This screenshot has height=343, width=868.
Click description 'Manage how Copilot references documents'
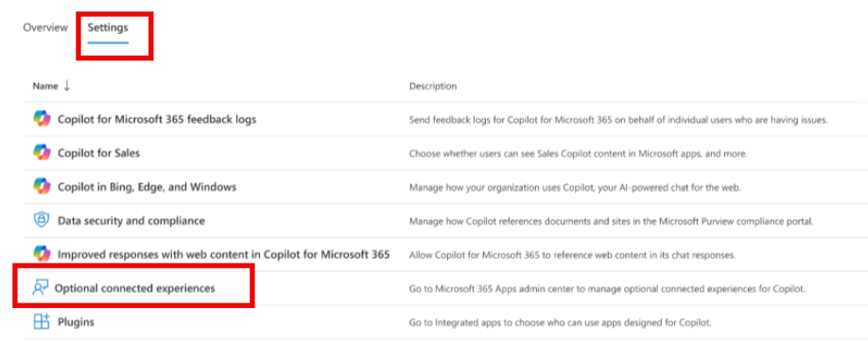tap(611, 221)
